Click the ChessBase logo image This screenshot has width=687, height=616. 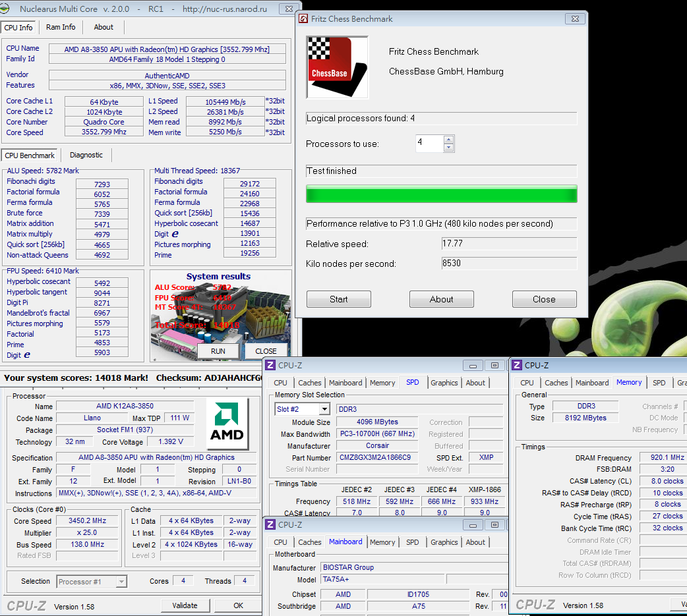(x=337, y=67)
